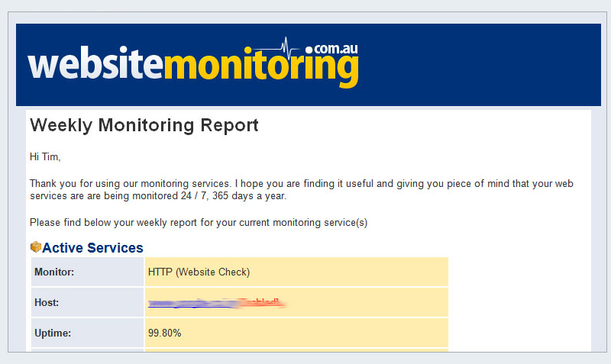
Task: Click the empty blue banner area right
Action: click(x=480, y=65)
